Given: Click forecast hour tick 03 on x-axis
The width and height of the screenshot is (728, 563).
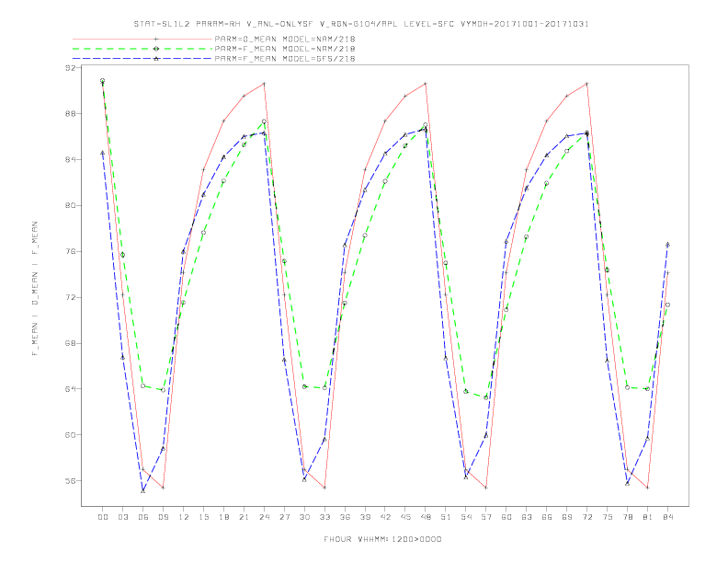Looking at the screenshot, I should click(x=122, y=517).
